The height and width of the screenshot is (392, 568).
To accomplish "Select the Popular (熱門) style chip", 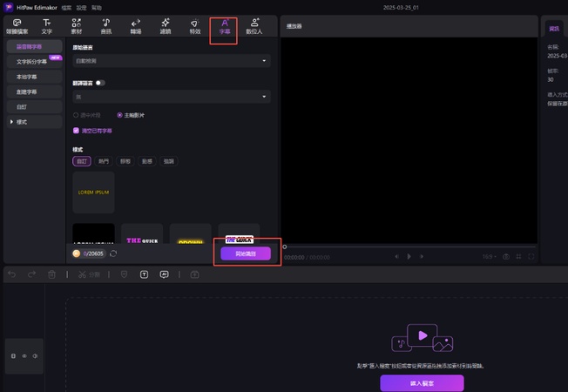I will 104,161.
